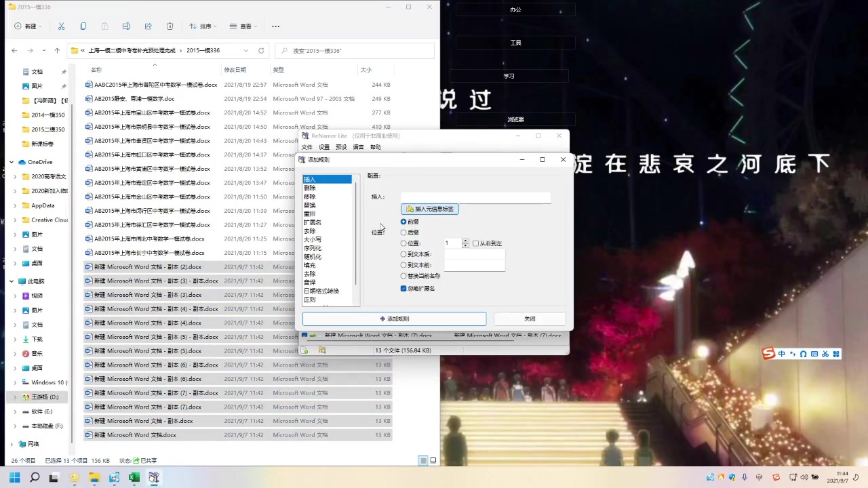868x488 pixels.
Task: Open the 设置 menu in ReNamer
Action: tap(323, 147)
